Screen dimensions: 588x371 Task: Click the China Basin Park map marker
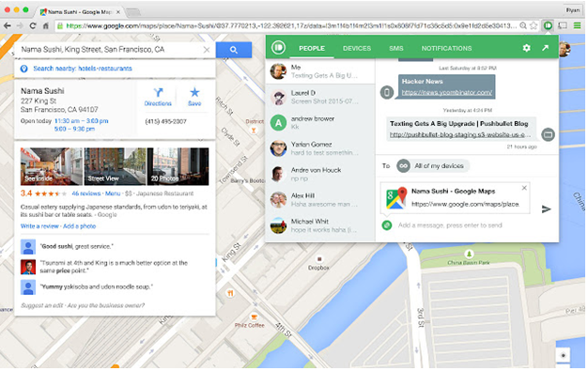[469, 254]
